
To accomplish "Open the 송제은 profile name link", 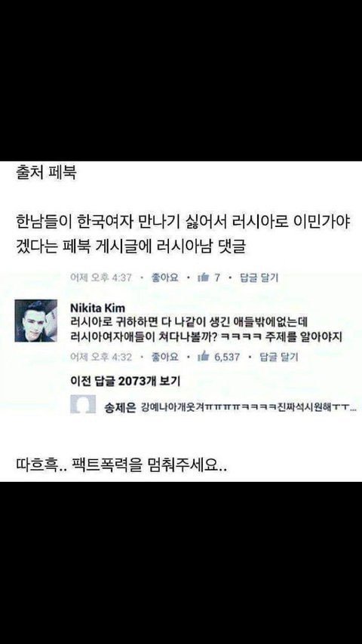I will click(120, 409).
